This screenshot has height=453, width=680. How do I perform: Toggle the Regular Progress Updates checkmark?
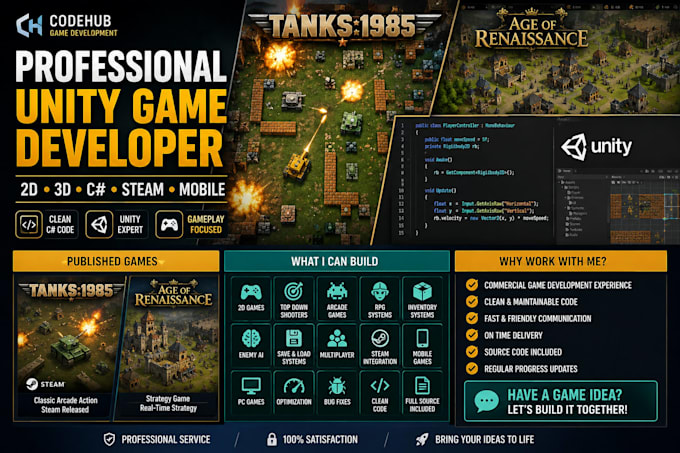[472, 368]
